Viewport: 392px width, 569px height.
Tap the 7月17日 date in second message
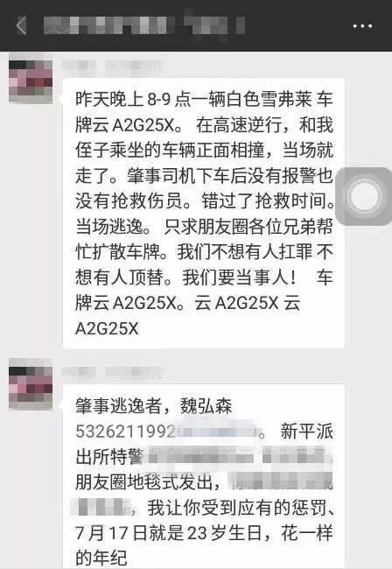pos(110,533)
